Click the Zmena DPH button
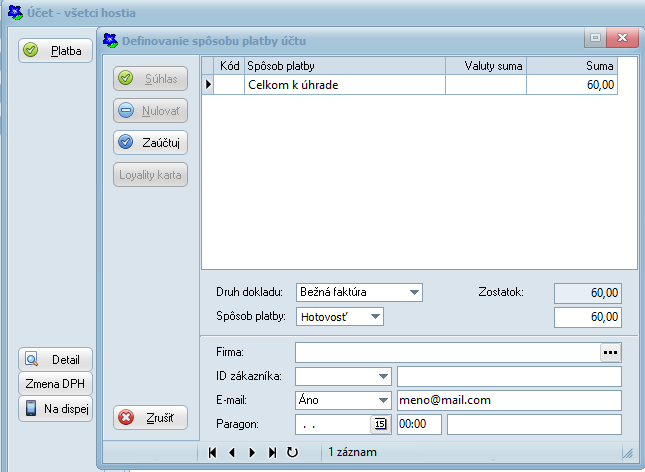Image resolution: width=645 pixels, height=472 pixels. coord(55,383)
